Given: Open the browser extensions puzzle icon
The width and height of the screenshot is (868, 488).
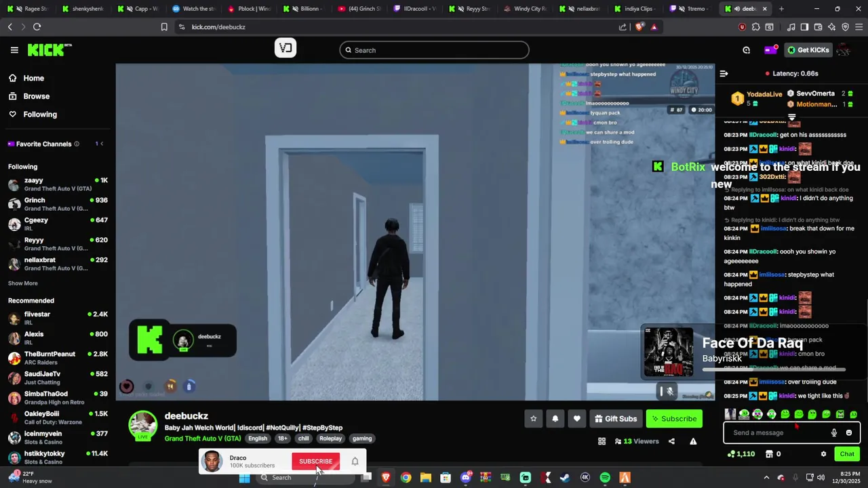Looking at the screenshot, I should coord(755,27).
